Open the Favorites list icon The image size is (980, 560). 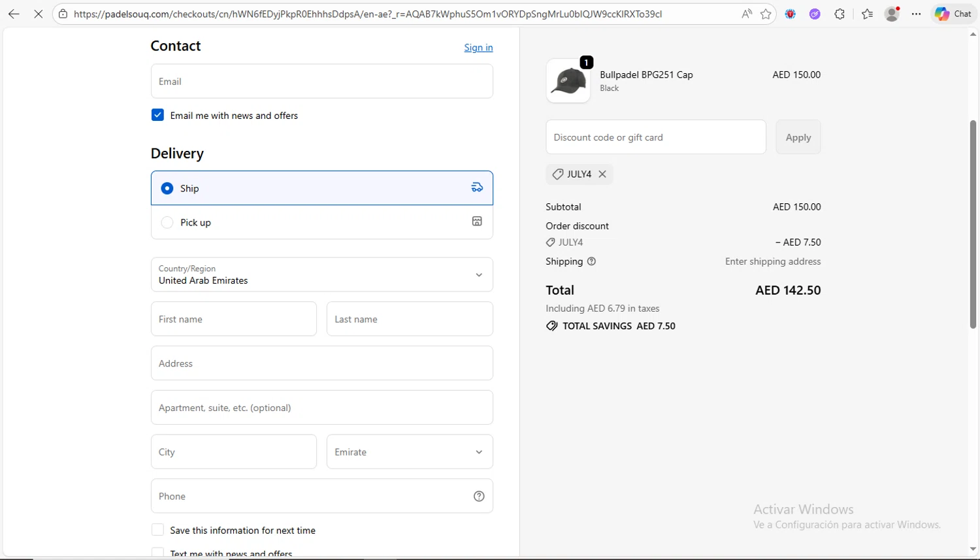867,14
